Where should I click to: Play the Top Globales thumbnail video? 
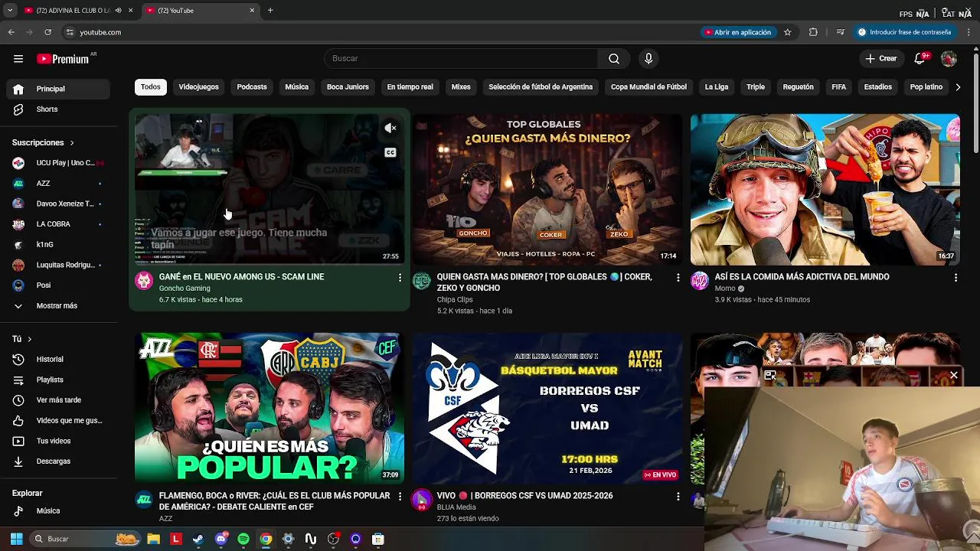(x=547, y=190)
